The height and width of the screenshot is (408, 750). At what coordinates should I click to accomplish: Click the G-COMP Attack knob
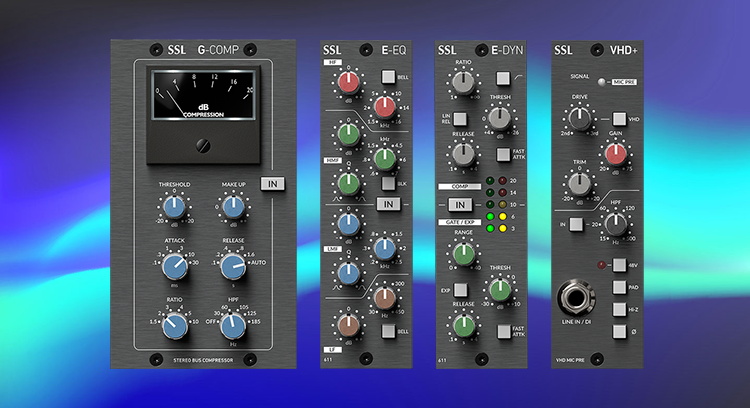pyautogui.click(x=175, y=266)
